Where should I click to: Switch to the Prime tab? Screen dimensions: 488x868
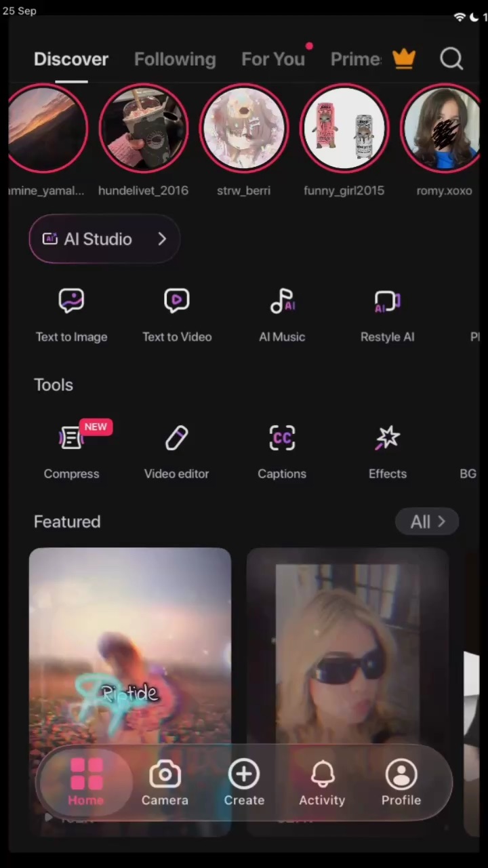pos(356,59)
